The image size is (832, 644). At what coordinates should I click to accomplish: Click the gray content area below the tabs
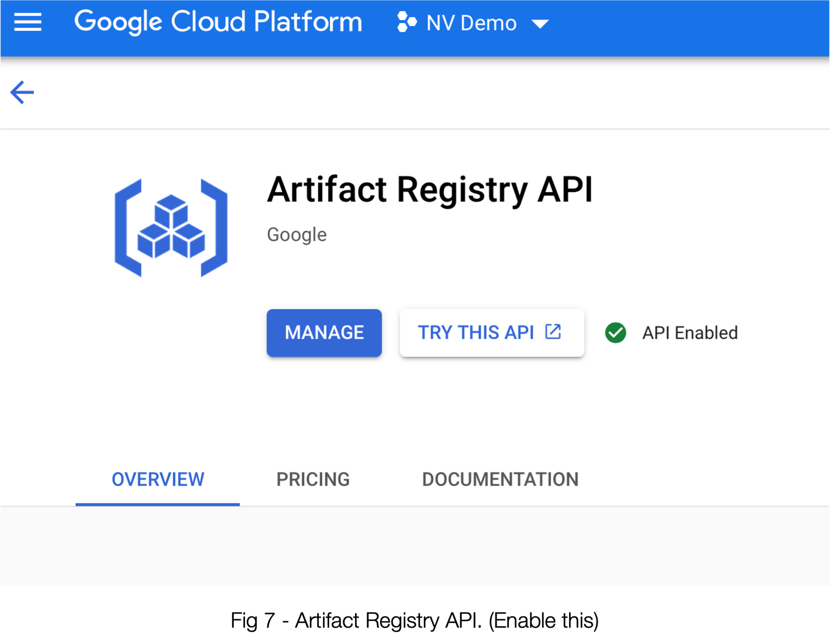[x=415, y=545]
